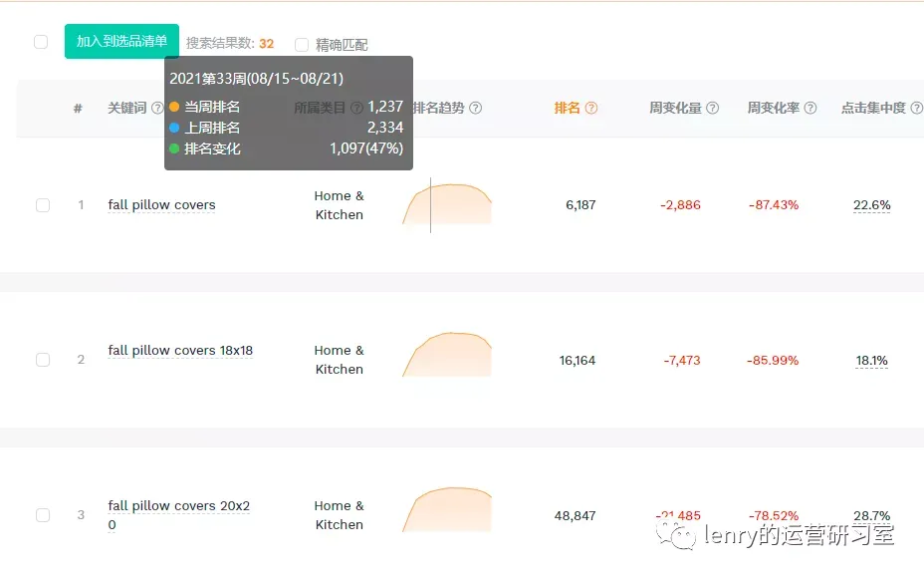Check the row 3 keyword checkbox

pyautogui.click(x=43, y=515)
